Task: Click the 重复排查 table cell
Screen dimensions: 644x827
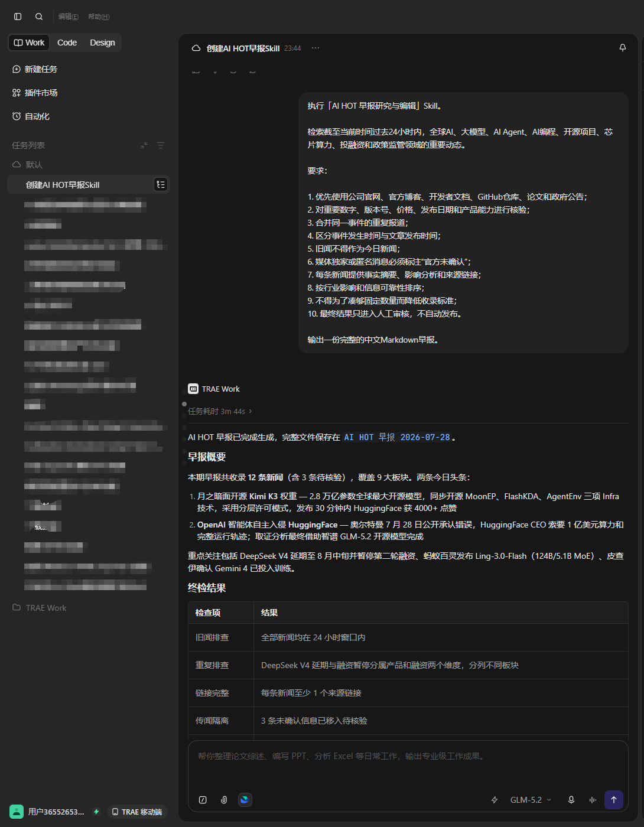Action: click(x=221, y=665)
